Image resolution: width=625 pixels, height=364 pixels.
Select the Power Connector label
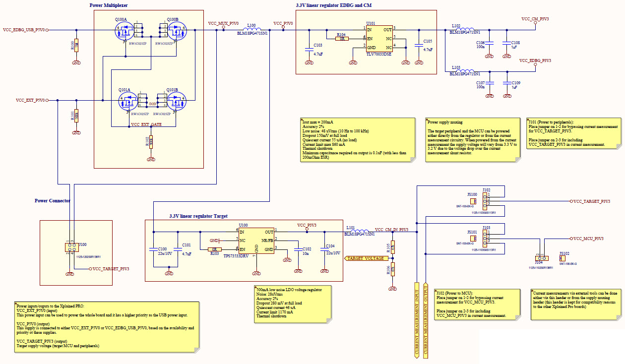click(52, 201)
